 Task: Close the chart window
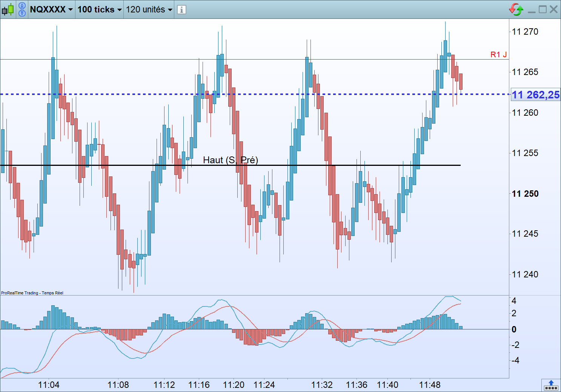coord(553,9)
